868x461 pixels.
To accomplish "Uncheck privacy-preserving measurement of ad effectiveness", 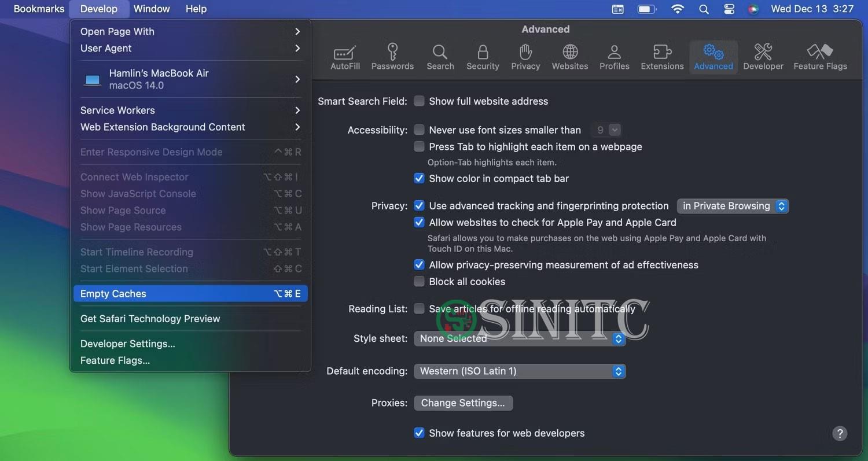I will [x=419, y=264].
